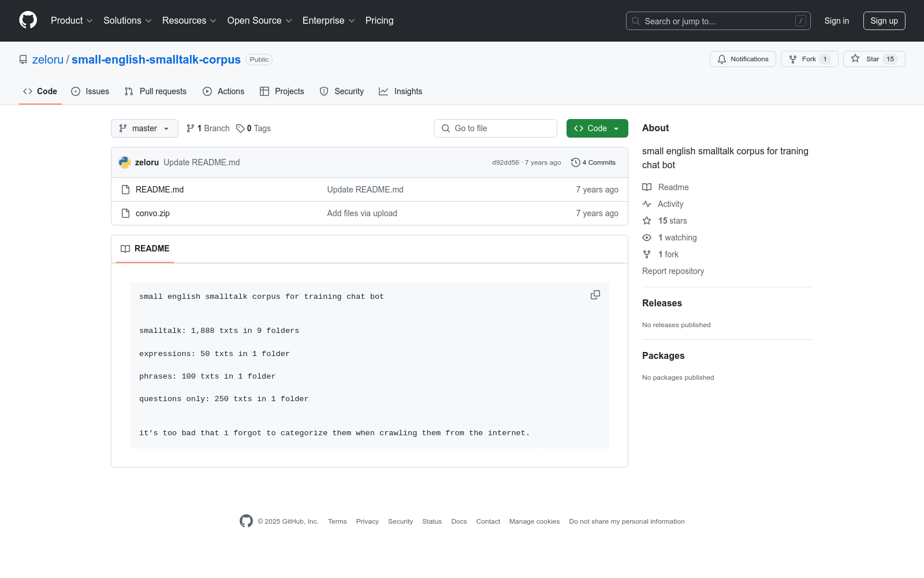The width and height of the screenshot is (924, 578).
Task: Open commit d92dd56
Action: [505, 162]
